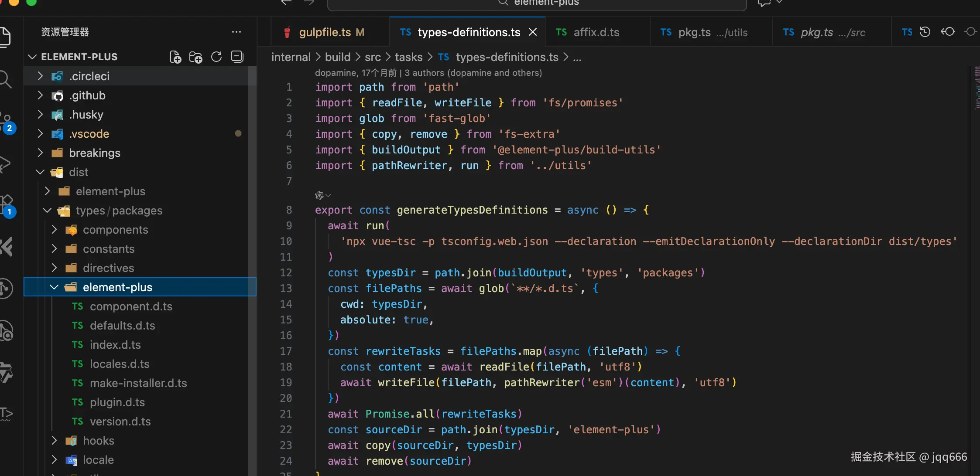
Task: Open the index.d.ts file
Action: pos(115,345)
